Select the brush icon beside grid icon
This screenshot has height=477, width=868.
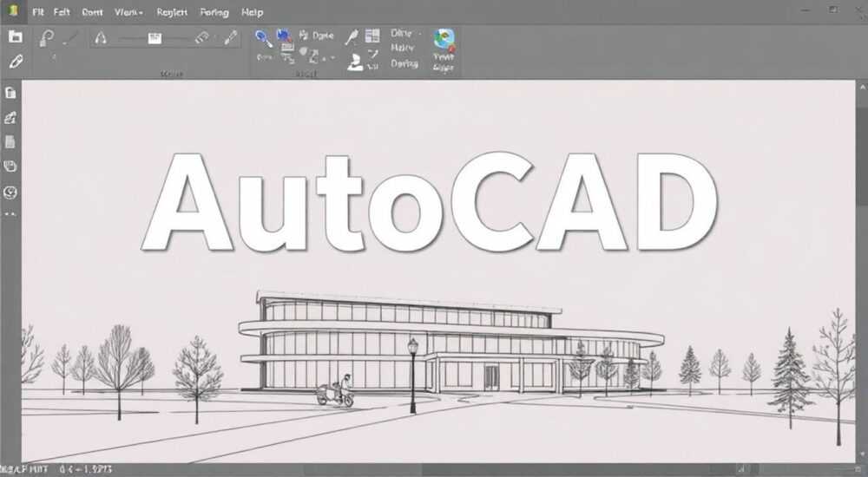tap(352, 36)
